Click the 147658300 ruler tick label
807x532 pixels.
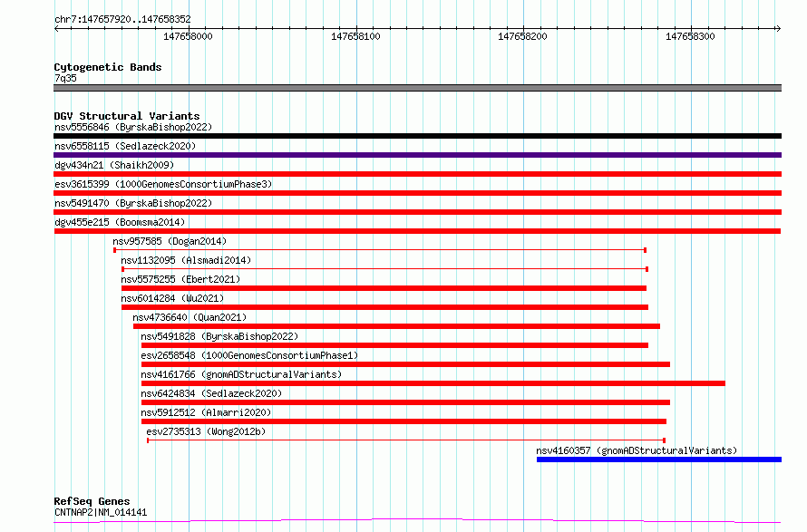click(690, 36)
